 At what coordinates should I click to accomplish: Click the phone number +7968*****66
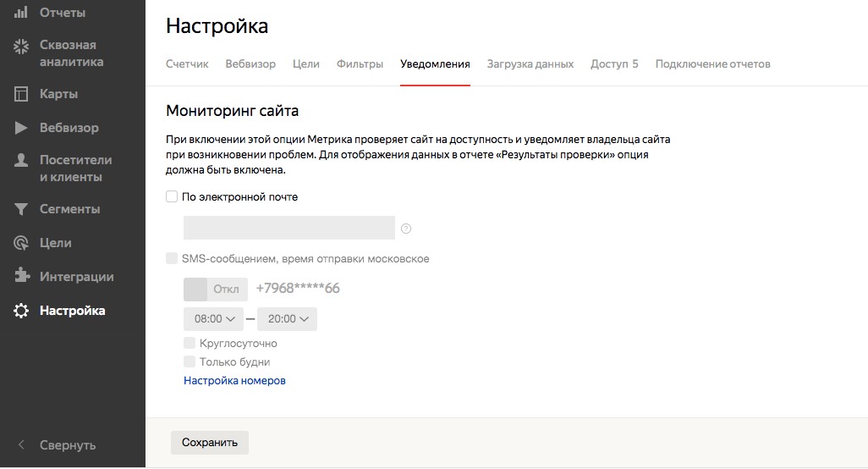[298, 289]
